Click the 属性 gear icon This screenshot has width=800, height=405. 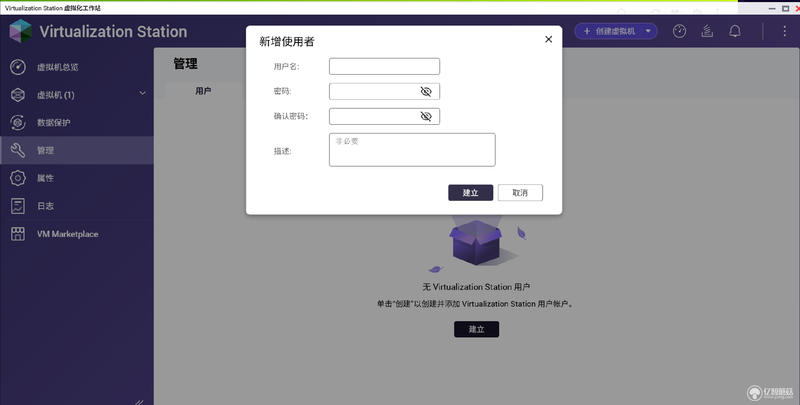pyautogui.click(x=18, y=178)
